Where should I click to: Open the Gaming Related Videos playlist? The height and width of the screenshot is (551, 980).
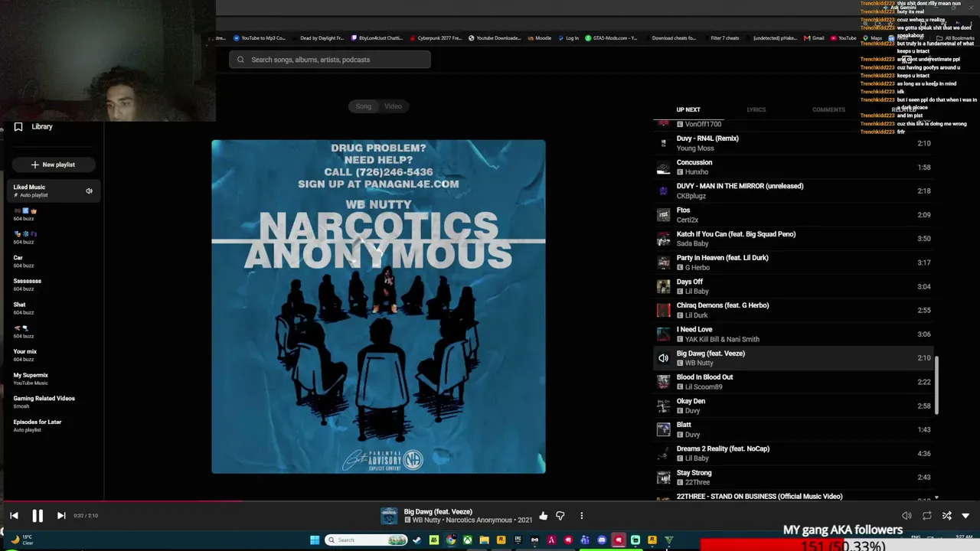[x=52, y=402]
